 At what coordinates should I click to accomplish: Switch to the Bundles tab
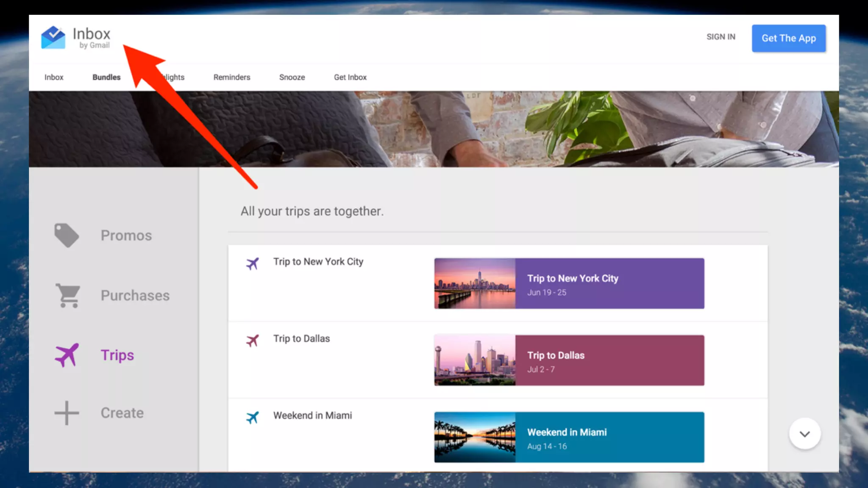106,77
